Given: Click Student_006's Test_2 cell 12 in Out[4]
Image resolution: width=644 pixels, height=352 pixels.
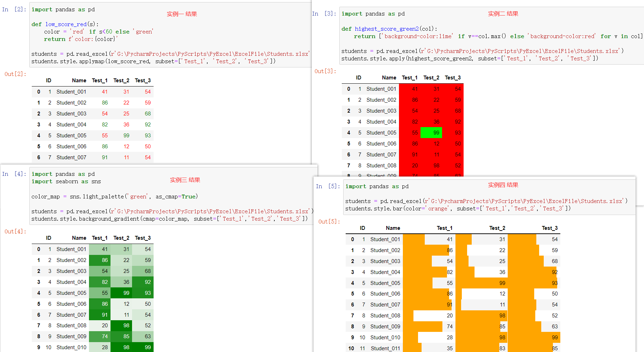Looking at the screenshot, I should pyautogui.click(x=121, y=304).
